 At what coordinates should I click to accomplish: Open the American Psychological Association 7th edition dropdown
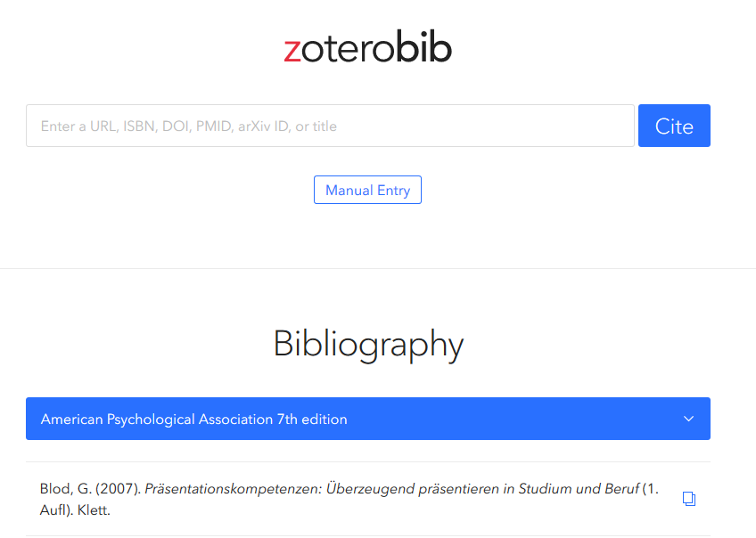click(367, 419)
